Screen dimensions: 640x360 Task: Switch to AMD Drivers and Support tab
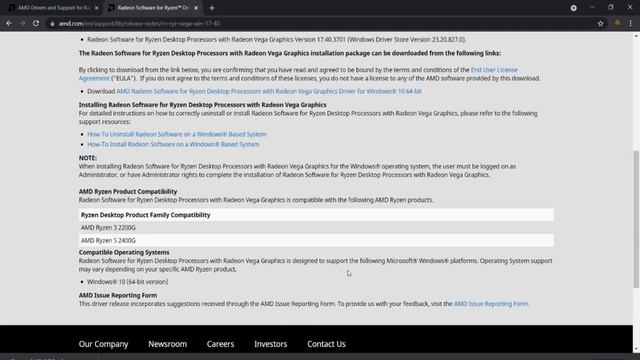coord(53,8)
